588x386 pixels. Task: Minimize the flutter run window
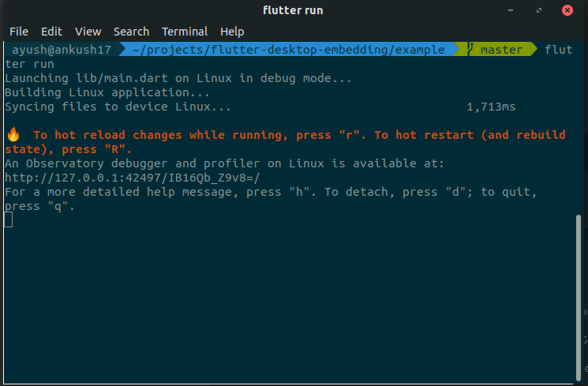click(x=511, y=10)
